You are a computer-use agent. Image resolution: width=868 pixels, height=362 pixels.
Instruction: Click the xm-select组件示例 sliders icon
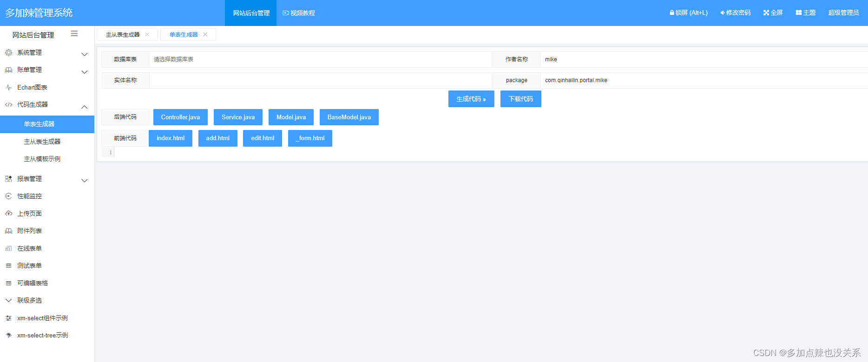coord(8,318)
